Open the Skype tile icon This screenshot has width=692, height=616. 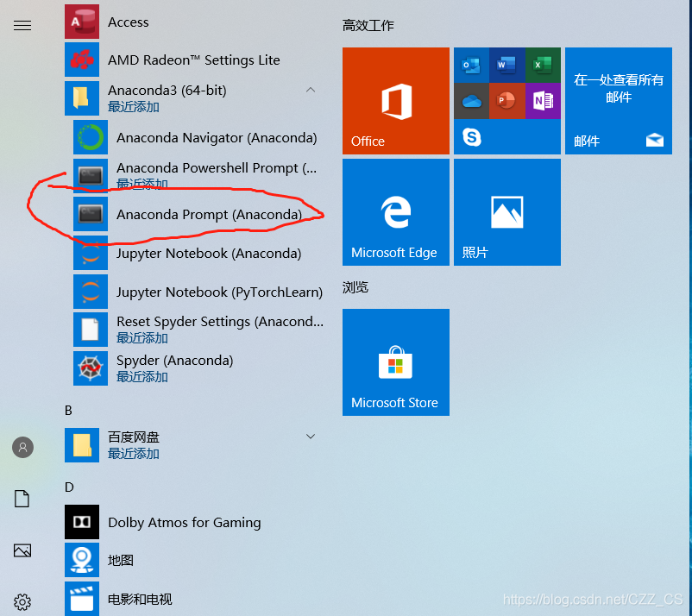(471, 137)
